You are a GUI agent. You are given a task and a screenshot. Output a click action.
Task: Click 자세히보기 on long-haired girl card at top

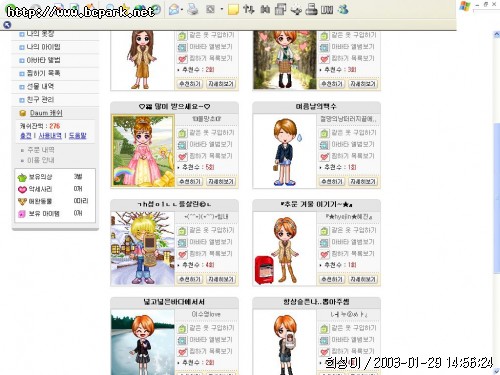(221, 84)
